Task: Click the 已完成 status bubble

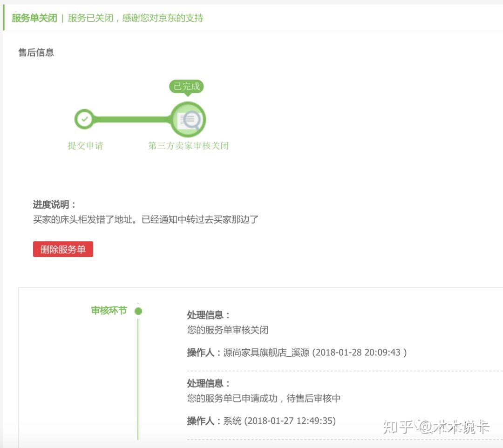Action: point(186,87)
